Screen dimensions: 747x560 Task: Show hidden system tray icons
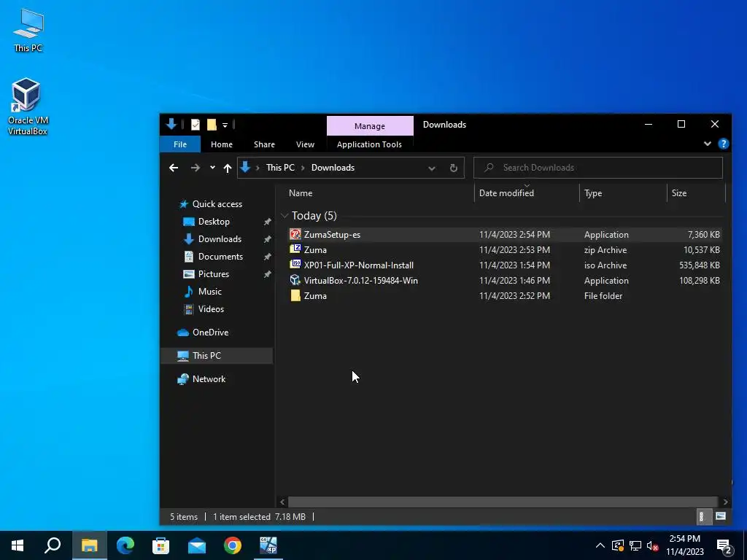coord(600,545)
